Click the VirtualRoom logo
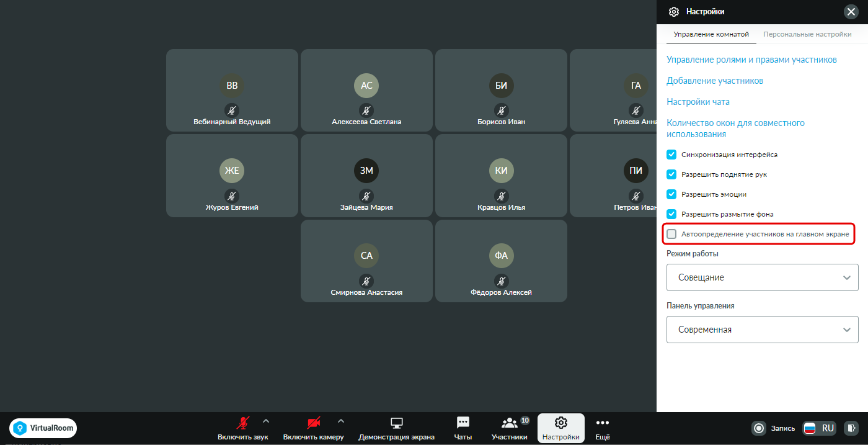 click(43, 428)
